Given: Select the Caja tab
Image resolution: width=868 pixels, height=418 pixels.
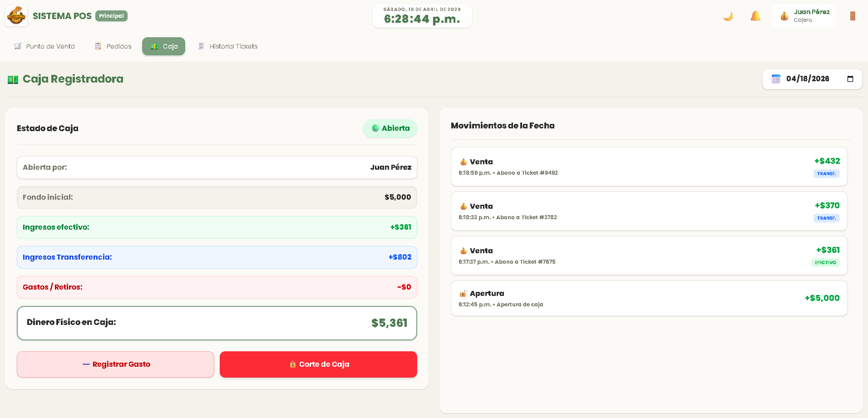Looking at the screenshot, I should [163, 46].
